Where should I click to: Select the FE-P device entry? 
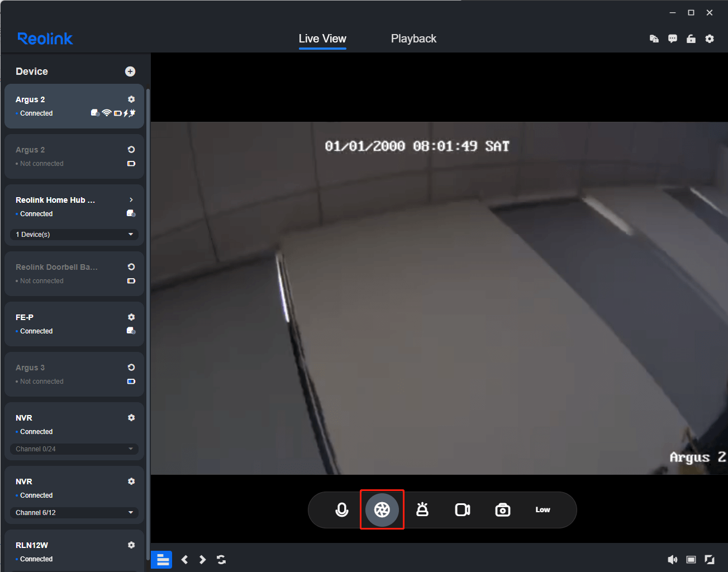pos(74,324)
